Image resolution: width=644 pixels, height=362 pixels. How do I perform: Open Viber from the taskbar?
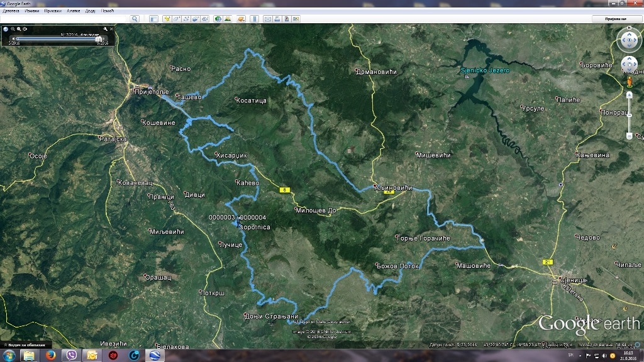[x=72, y=356]
